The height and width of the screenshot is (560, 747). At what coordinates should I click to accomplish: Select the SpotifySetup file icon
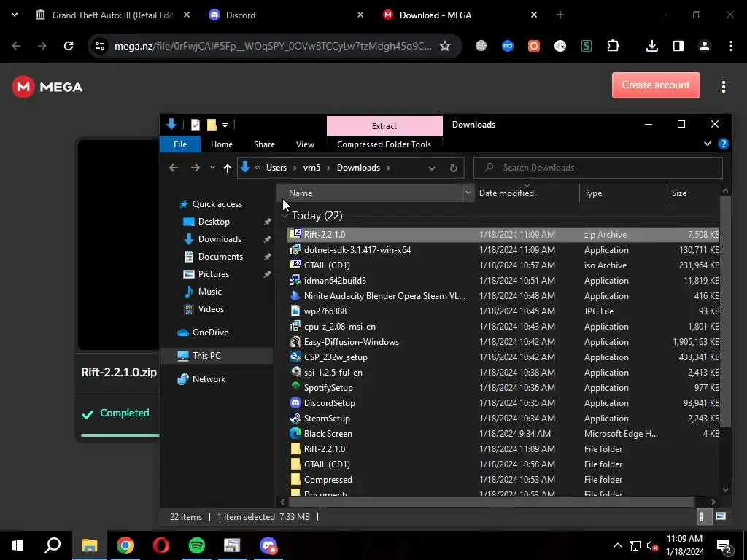[295, 388]
